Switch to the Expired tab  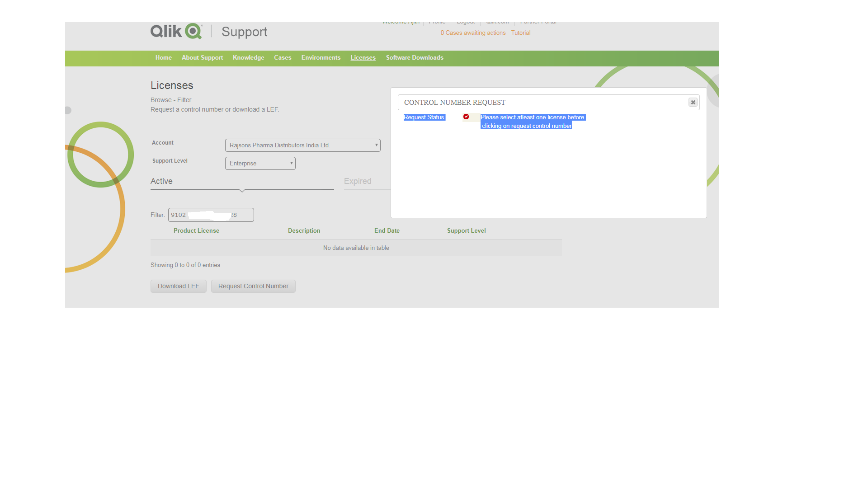tap(358, 181)
